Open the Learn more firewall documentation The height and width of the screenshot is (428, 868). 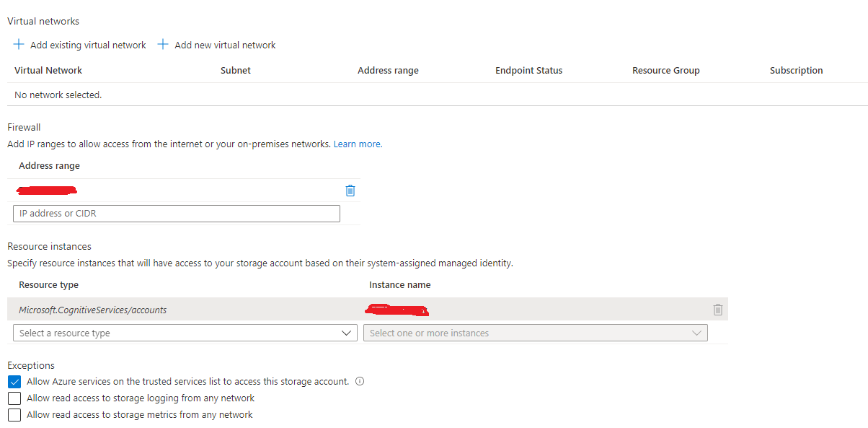[x=357, y=144]
